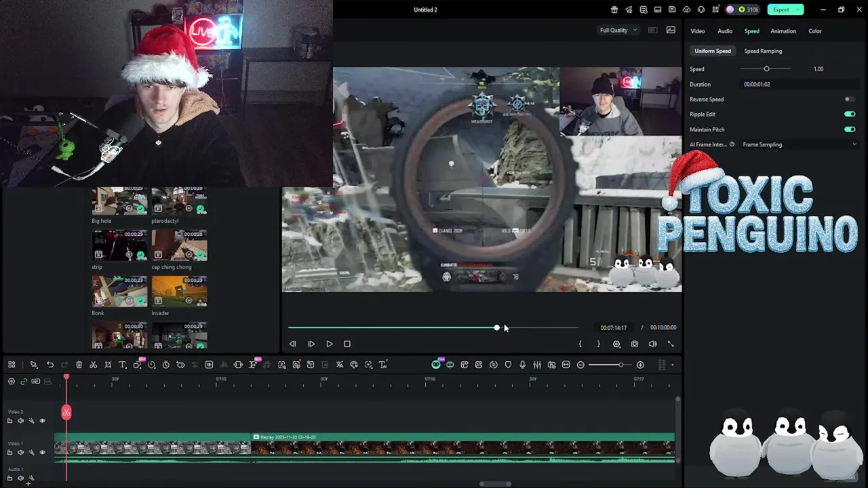Screen dimensions: 868x488
Task: Switch to the Color tab
Action: pyautogui.click(x=815, y=31)
